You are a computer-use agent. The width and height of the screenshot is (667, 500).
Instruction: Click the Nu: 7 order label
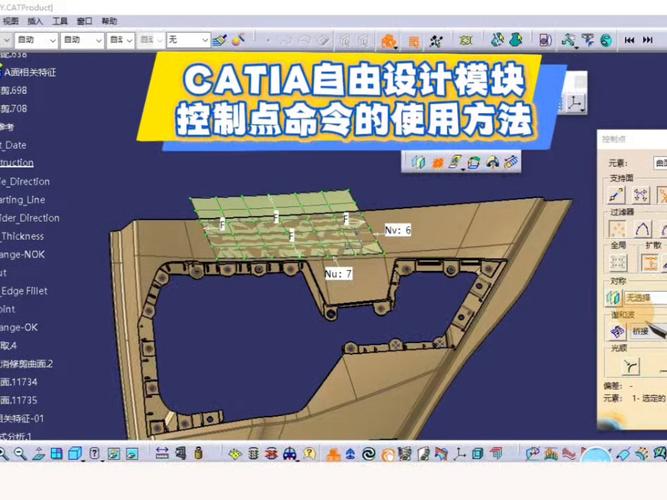click(338, 274)
